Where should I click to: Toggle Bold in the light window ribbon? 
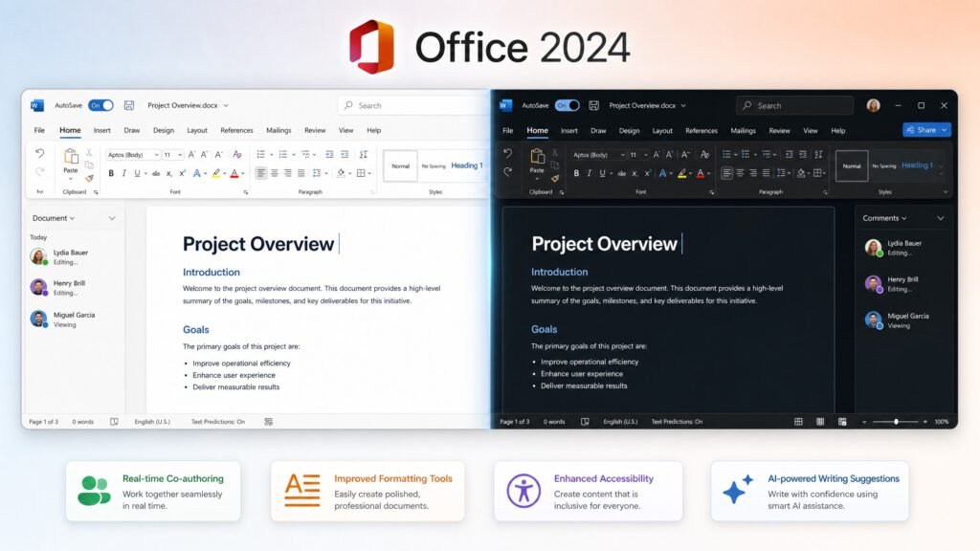point(111,173)
